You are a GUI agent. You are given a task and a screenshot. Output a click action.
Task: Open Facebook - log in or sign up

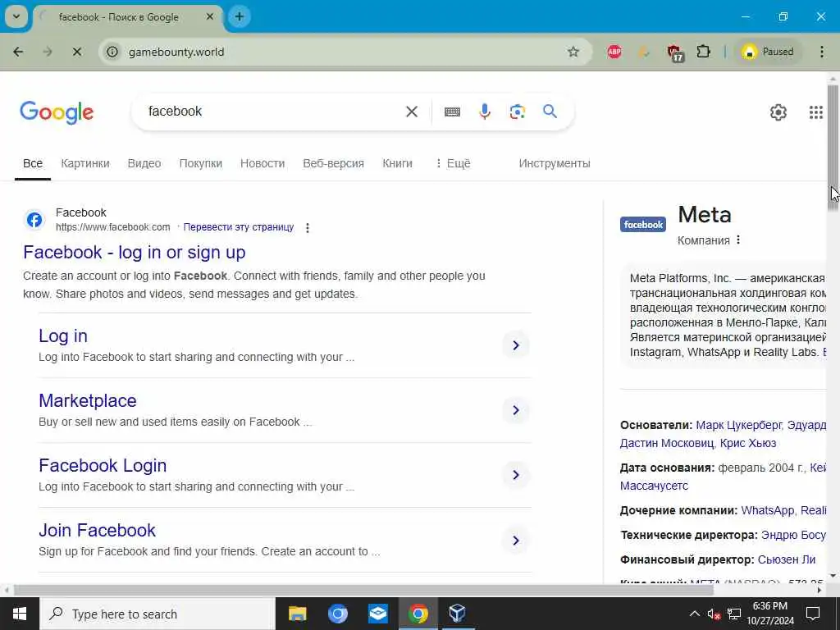point(135,253)
